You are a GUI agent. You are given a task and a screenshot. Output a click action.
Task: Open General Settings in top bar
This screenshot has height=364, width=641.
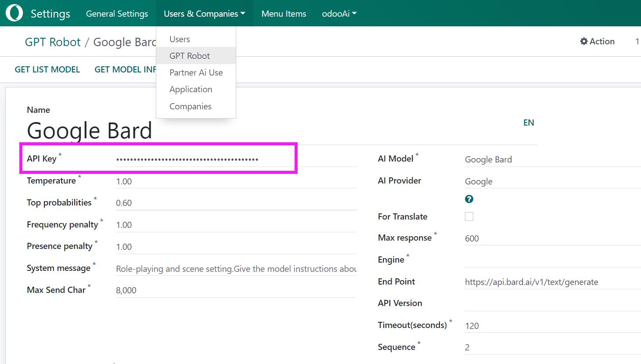[x=117, y=14]
